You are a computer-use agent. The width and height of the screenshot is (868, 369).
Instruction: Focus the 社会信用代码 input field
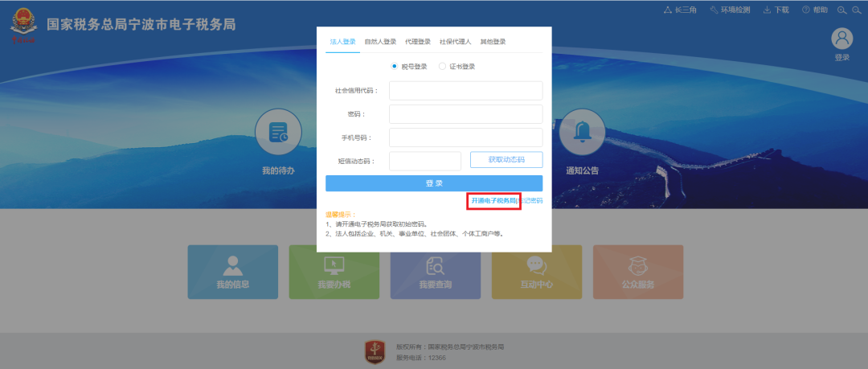465,91
